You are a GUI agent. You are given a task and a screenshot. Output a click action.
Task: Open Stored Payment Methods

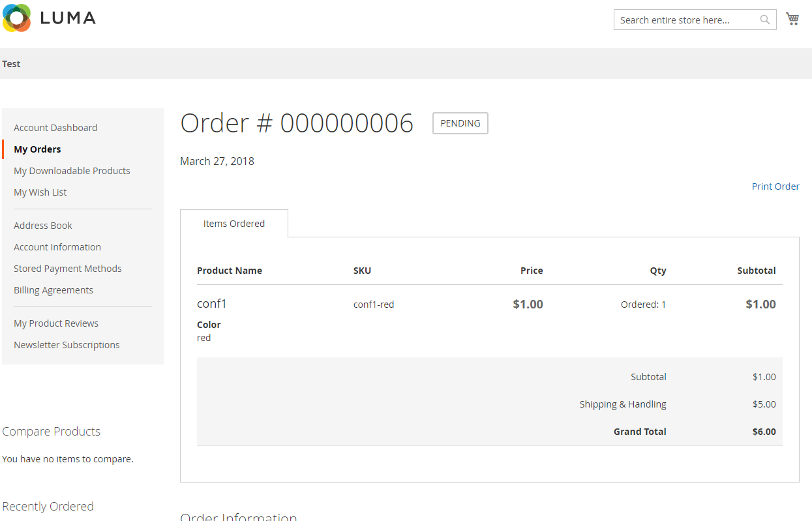(68, 268)
